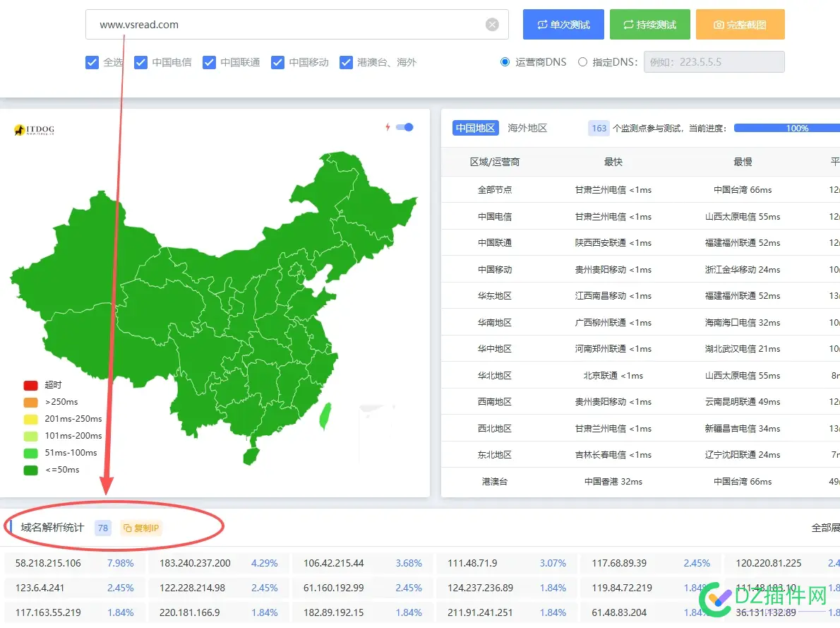Viewport: 840px width, 628px height.
Task: Start a test with 单次测试
Action: 563,24
